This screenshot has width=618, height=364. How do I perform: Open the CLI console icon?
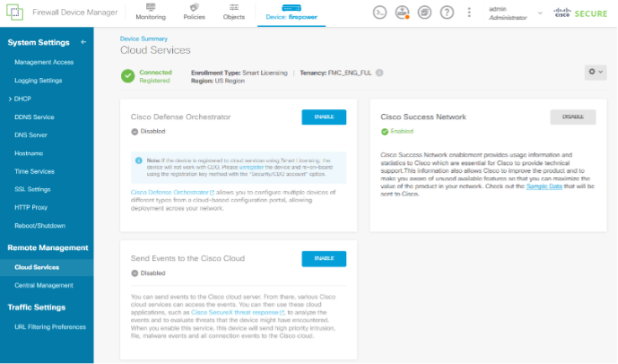click(380, 13)
